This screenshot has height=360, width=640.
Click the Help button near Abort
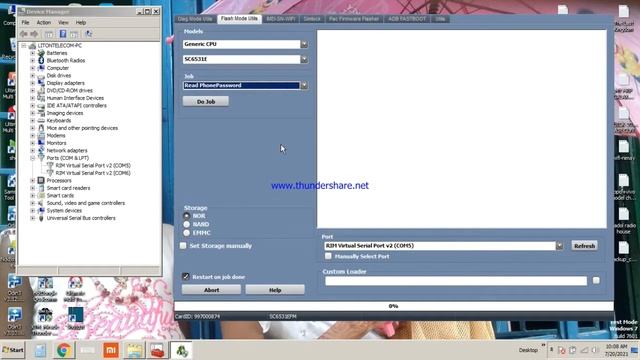point(275,290)
